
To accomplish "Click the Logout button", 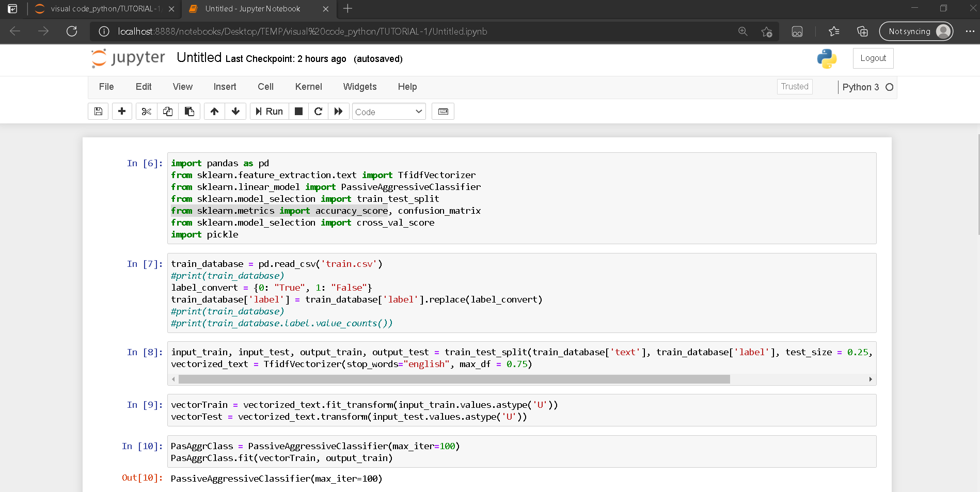I will coord(873,58).
